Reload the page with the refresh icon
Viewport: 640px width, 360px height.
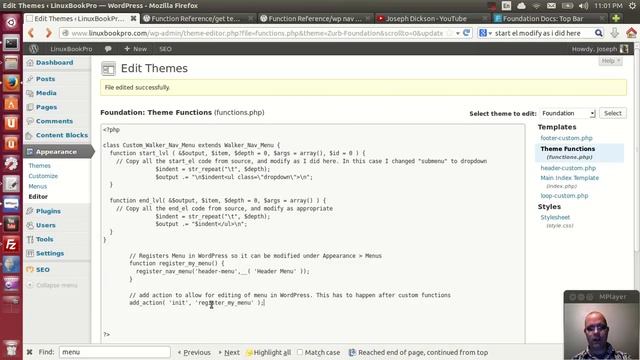467,33
